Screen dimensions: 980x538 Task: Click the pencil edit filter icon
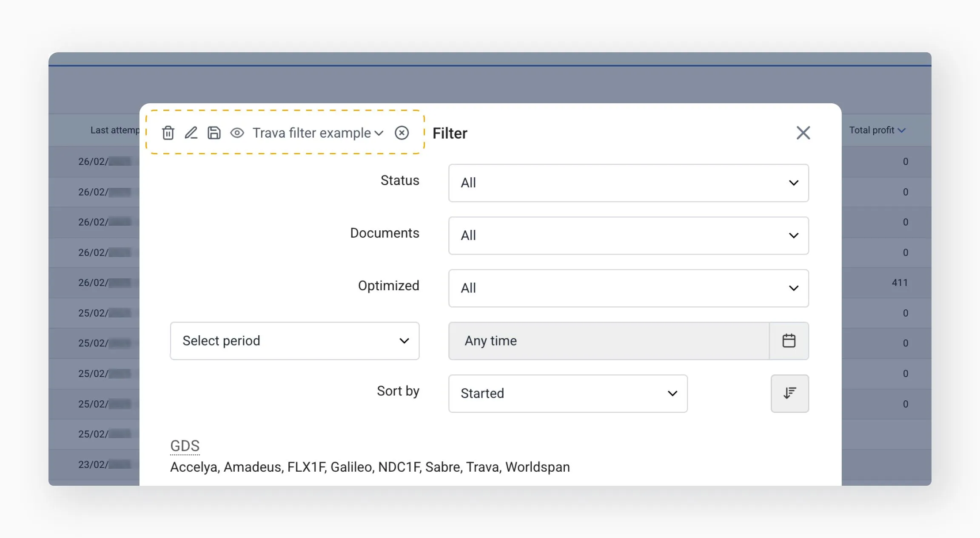191,133
